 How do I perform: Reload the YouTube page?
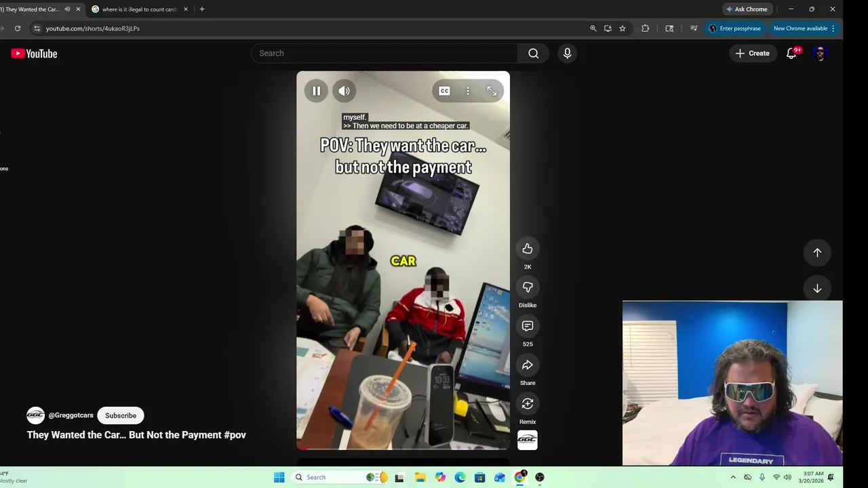18,28
